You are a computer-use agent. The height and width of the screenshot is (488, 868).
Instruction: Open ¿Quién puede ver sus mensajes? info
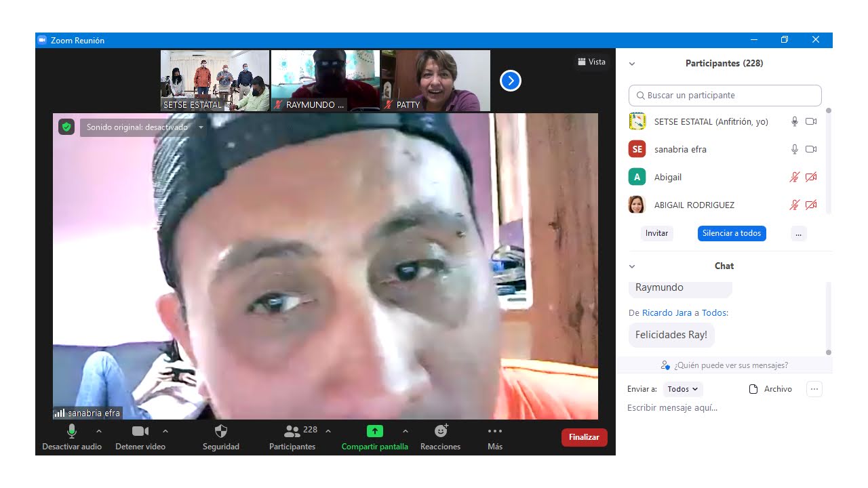tap(724, 365)
